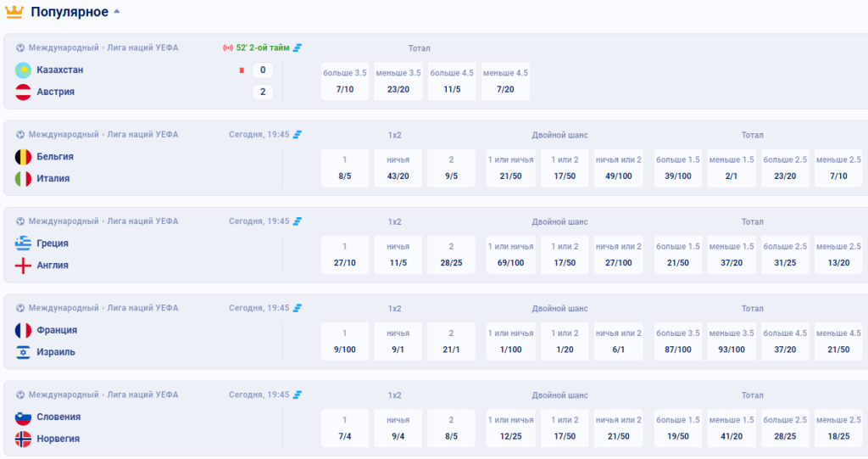This screenshot has height=459, width=868.
Task: Open the Словения team name link
Action: click(x=58, y=417)
